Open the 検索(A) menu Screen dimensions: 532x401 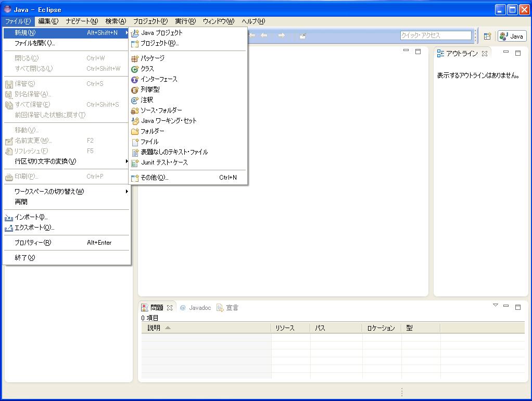[x=116, y=21]
